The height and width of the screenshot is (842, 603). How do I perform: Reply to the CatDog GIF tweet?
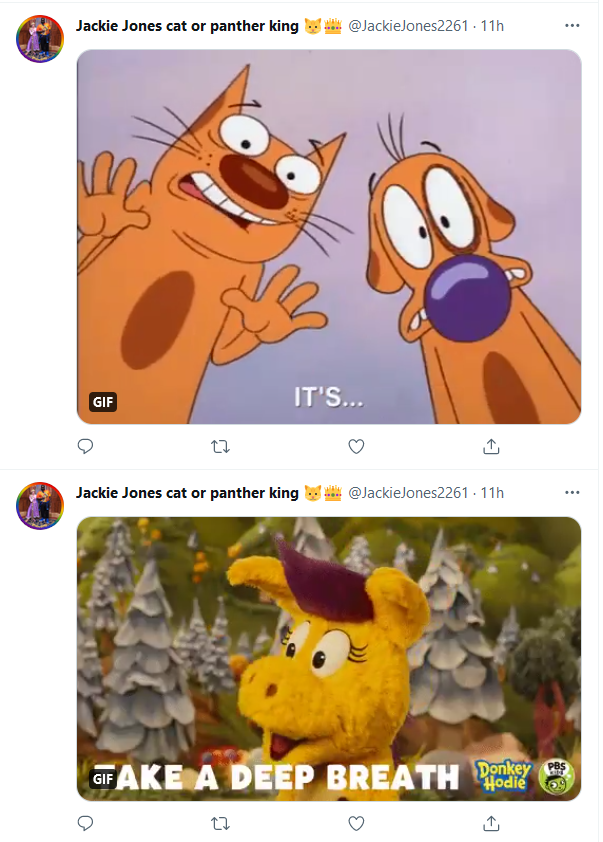[86, 446]
